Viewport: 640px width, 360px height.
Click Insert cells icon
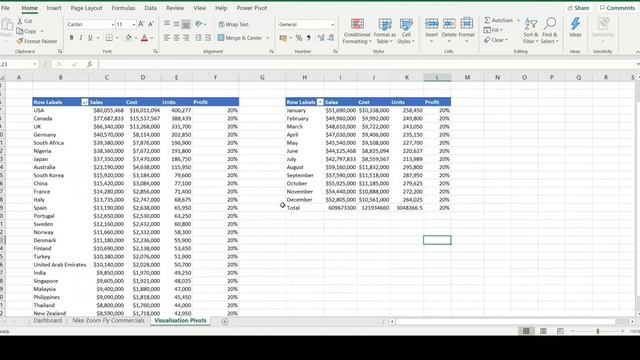pos(431,24)
